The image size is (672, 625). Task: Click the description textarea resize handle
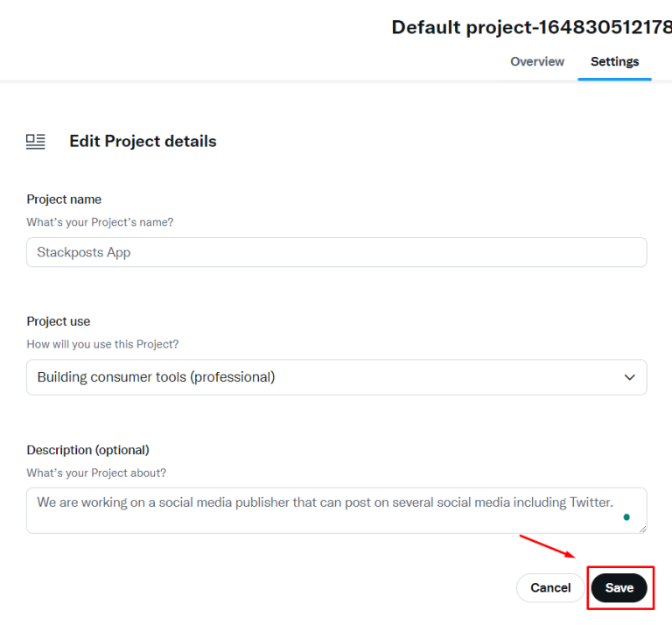[642, 529]
